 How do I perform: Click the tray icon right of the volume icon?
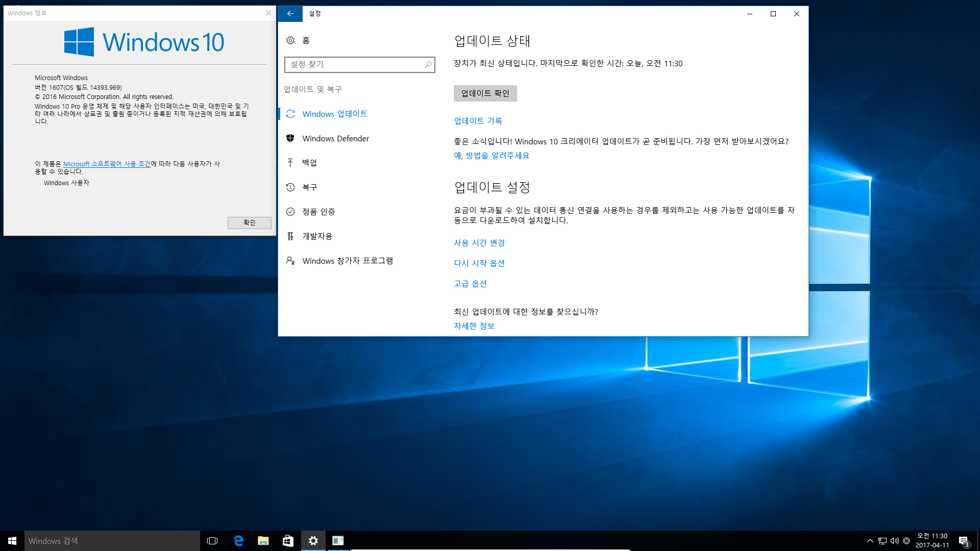coord(906,541)
